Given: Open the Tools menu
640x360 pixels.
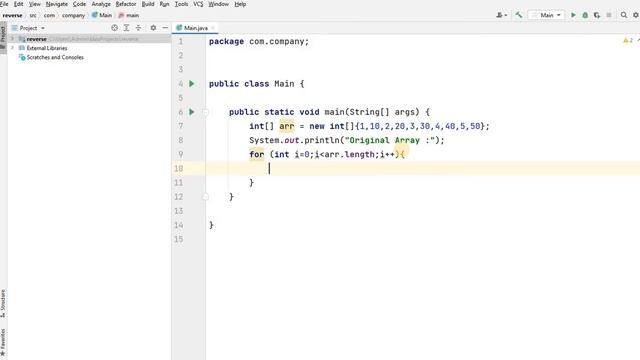Looking at the screenshot, I should coord(181,4).
